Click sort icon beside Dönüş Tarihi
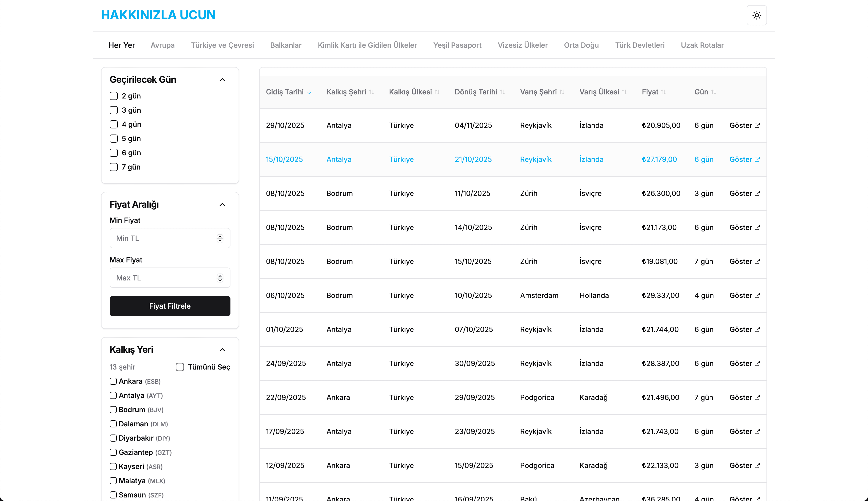Screen dimensions: 868x501 point(502,92)
